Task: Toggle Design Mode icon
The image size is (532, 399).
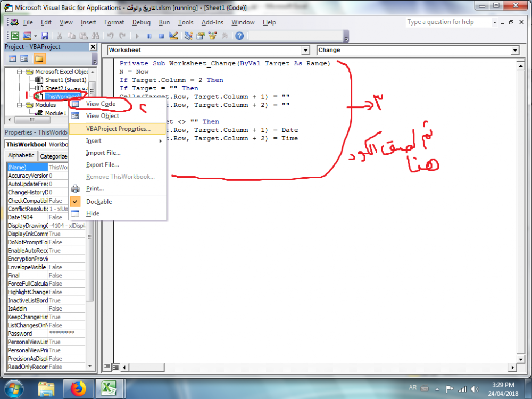Action: (x=173, y=36)
